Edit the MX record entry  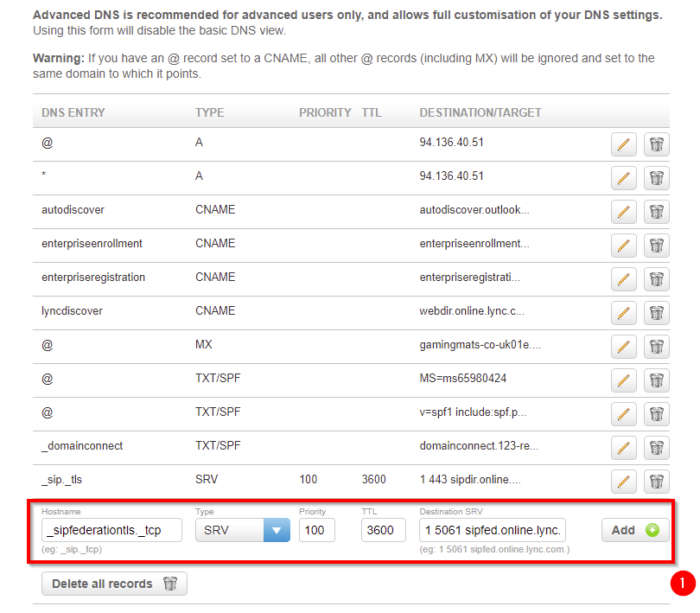[623, 347]
